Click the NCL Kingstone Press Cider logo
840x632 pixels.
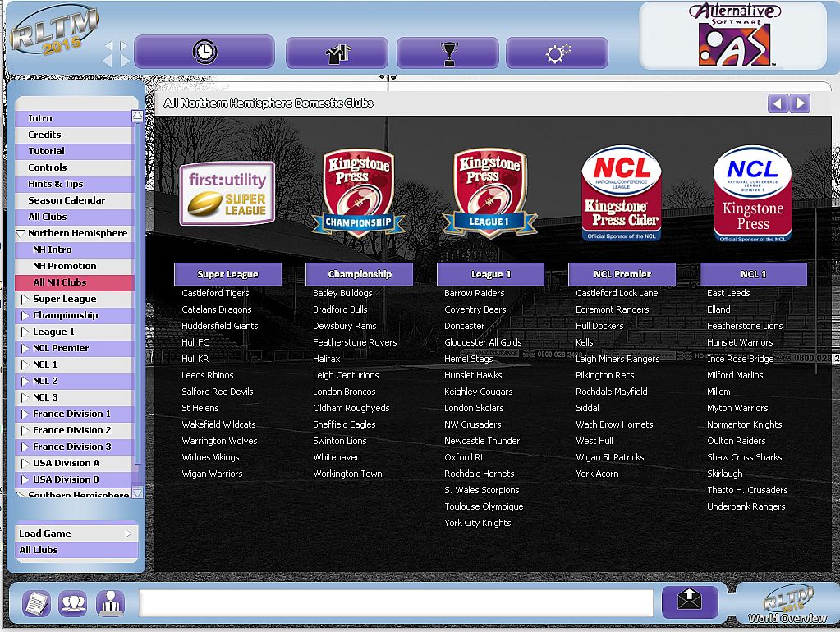[x=622, y=194]
